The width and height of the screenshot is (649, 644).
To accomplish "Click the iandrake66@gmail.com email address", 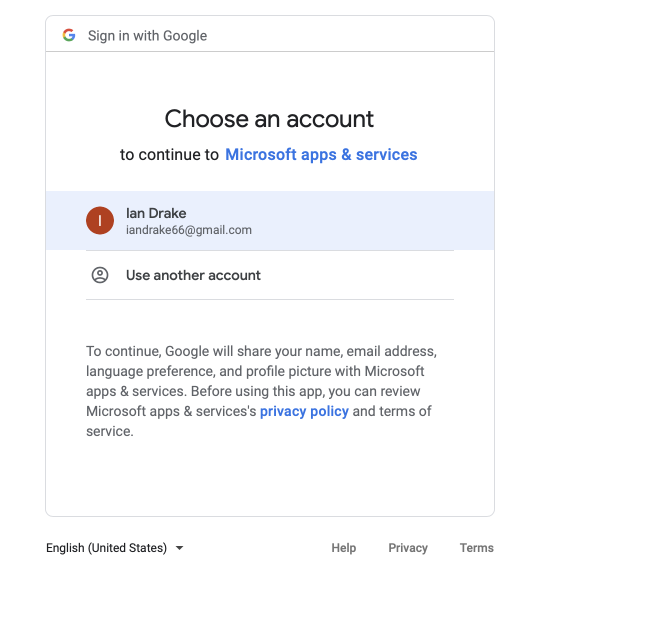I will point(188,230).
